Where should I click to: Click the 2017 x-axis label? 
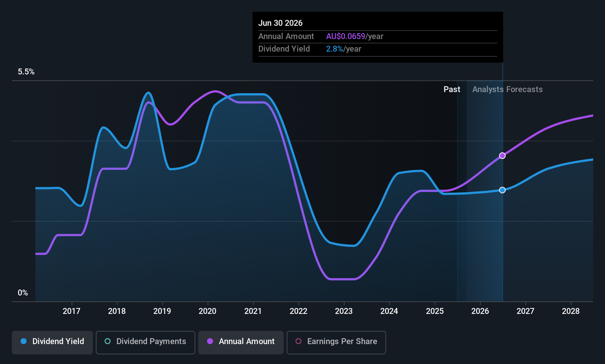[x=71, y=311]
